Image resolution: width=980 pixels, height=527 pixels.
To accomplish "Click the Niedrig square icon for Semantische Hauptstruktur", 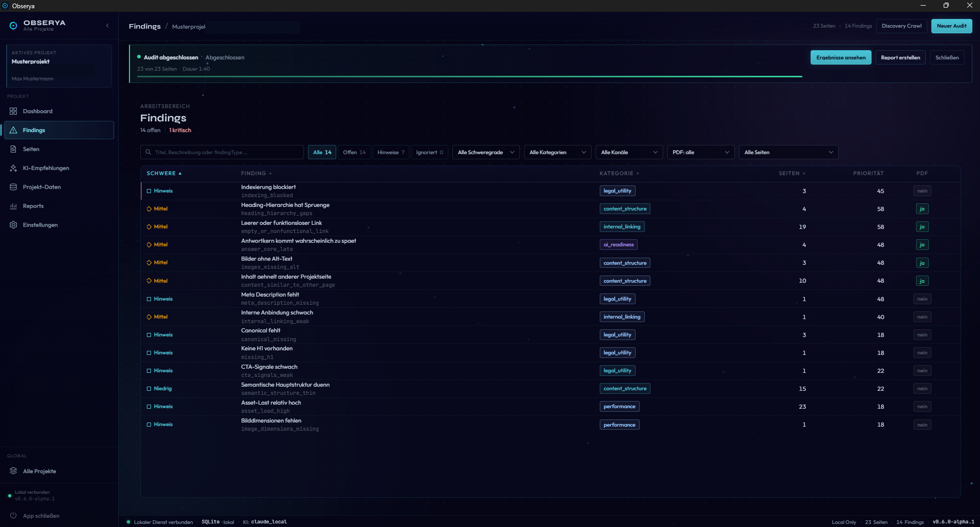I will (x=149, y=389).
